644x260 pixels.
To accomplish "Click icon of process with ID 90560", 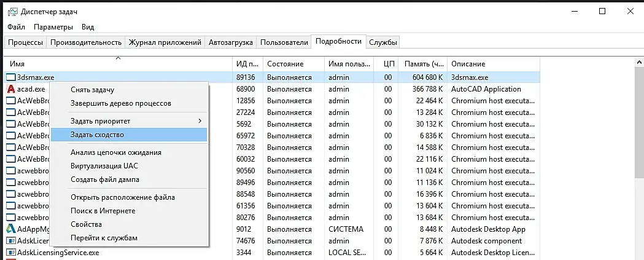I will point(11,171).
